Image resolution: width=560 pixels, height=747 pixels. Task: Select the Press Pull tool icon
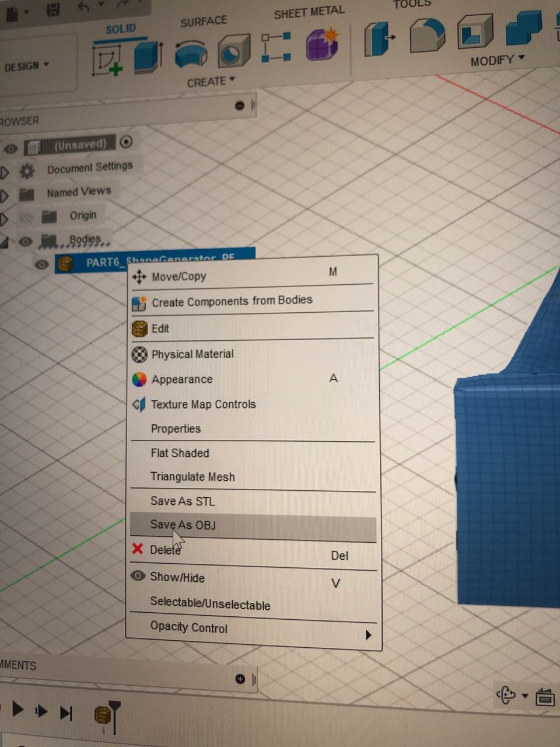coord(380,39)
